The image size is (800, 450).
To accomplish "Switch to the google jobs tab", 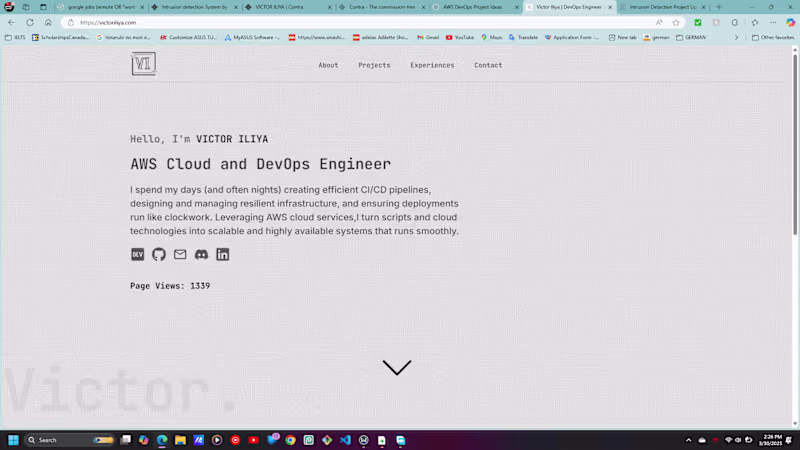I will 101,7.
